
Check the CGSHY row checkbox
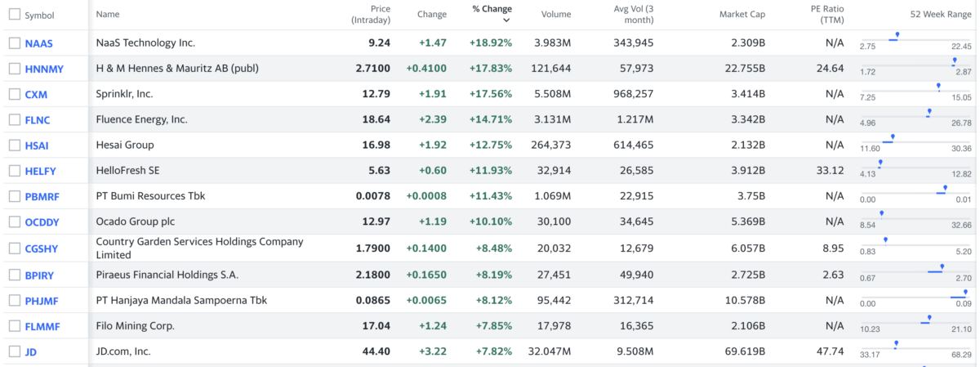[14, 248]
